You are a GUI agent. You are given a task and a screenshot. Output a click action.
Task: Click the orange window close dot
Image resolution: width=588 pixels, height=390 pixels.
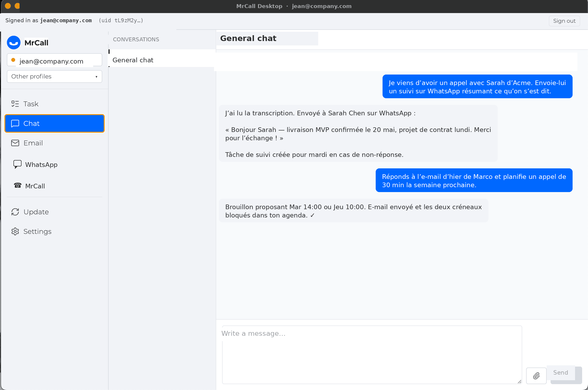click(8, 6)
